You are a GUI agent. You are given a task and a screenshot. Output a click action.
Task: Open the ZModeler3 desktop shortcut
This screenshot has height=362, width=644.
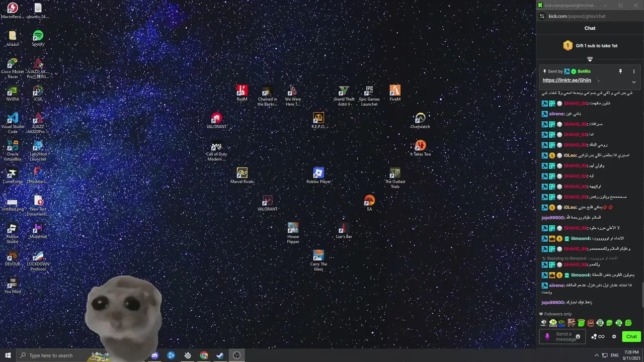coord(38,175)
